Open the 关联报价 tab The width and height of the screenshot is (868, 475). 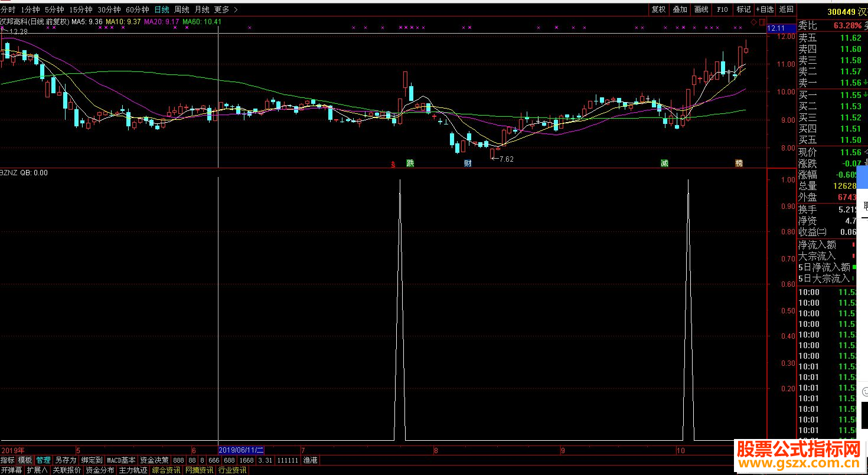point(67,470)
